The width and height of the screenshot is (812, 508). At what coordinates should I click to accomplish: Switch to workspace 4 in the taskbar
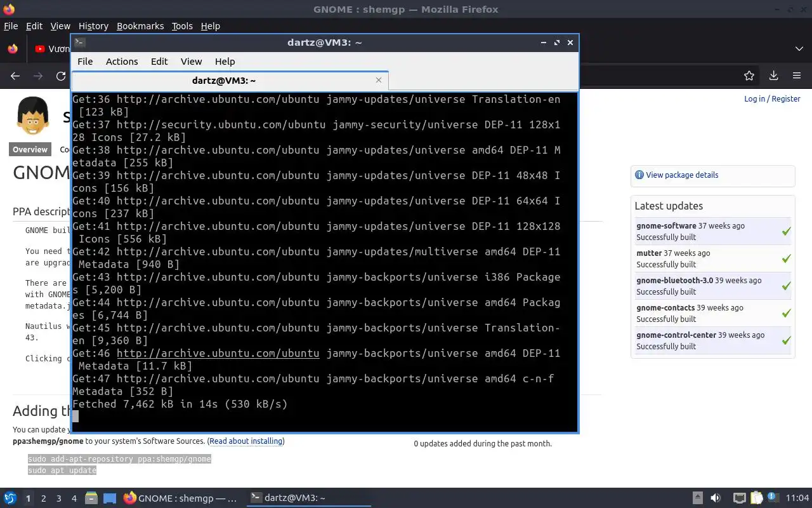click(74, 498)
